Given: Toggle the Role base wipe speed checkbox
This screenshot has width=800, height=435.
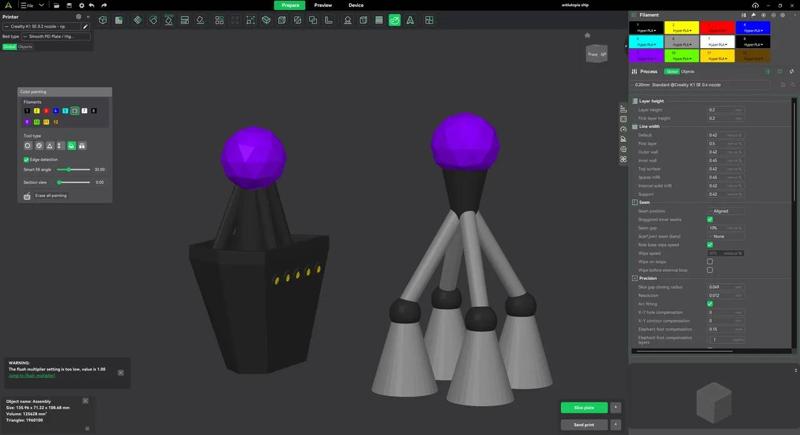Looking at the screenshot, I should 710,245.
